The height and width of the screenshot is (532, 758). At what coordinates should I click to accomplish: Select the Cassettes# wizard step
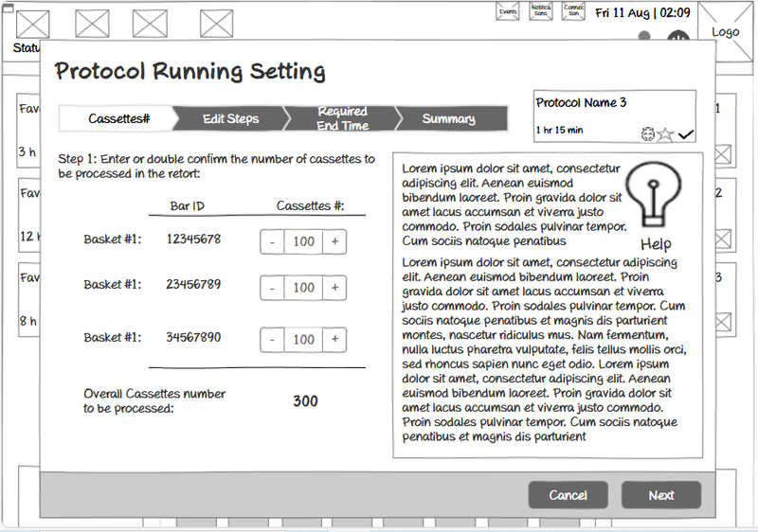(118, 118)
